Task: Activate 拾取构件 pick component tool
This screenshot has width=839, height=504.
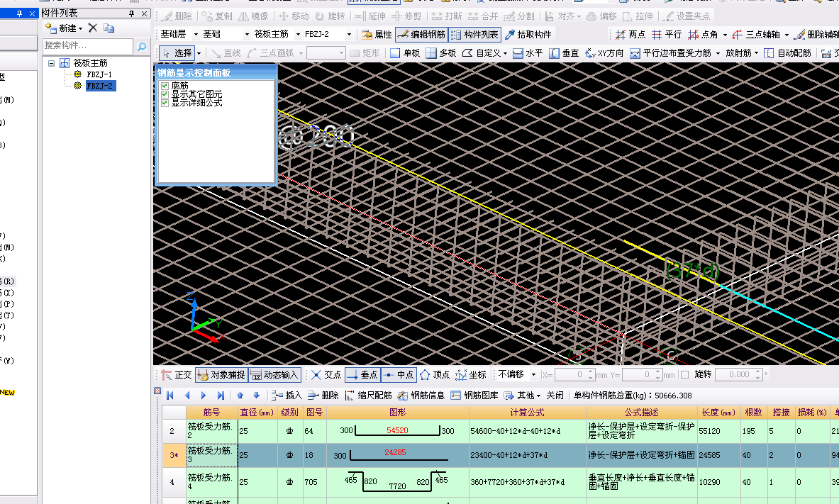Action: pos(528,34)
